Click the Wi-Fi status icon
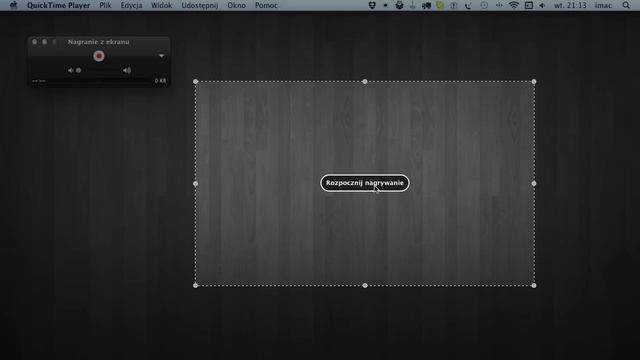The height and width of the screenshot is (360, 640). tap(514, 5)
